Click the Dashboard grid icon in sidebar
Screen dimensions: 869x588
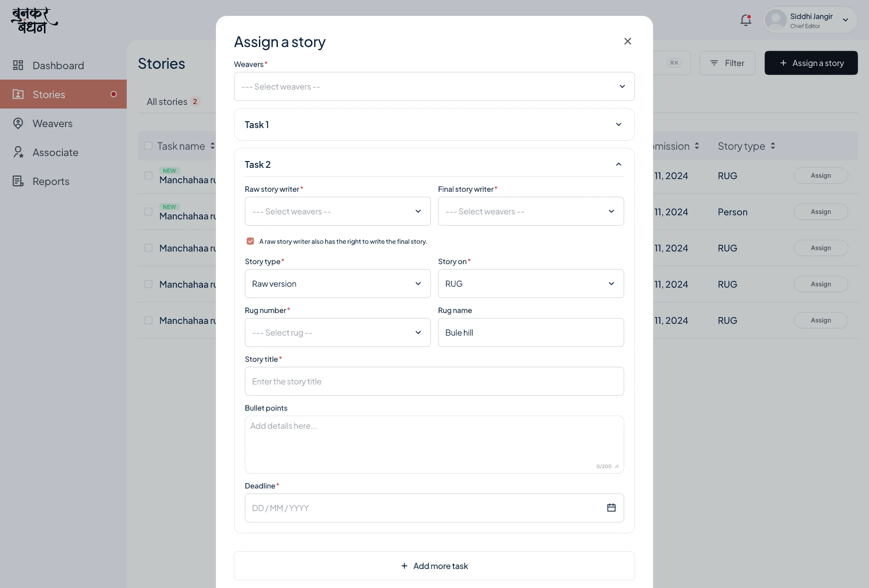pos(18,65)
